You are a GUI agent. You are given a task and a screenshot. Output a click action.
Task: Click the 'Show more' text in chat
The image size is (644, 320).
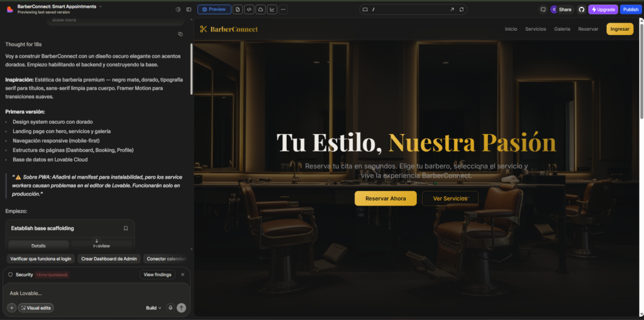[x=64, y=19]
